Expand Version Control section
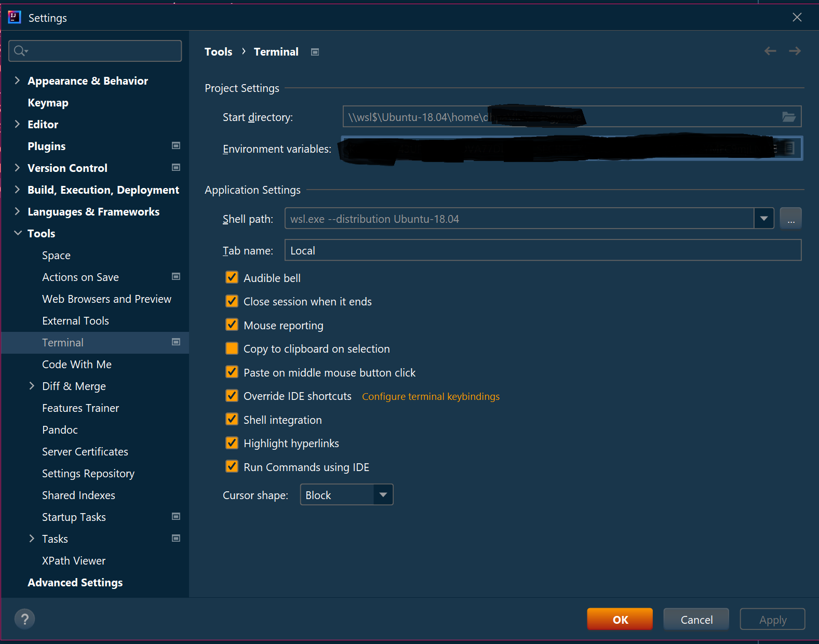The height and width of the screenshot is (644, 819). pyautogui.click(x=17, y=168)
